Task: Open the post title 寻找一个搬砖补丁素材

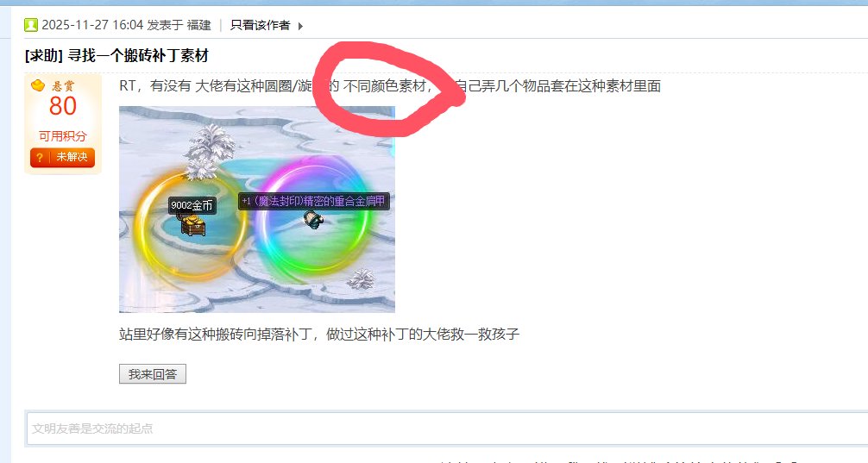Action: [x=138, y=56]
